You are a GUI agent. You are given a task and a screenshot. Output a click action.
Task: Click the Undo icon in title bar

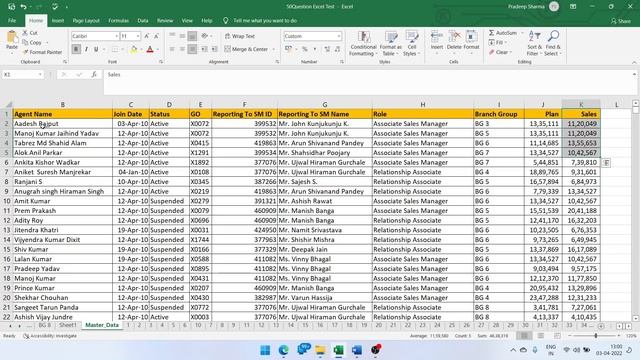click(x=23, y=7)
